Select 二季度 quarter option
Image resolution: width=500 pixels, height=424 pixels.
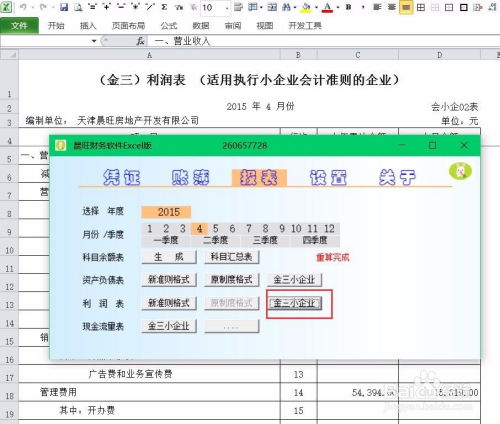click(x=215, y=240)
